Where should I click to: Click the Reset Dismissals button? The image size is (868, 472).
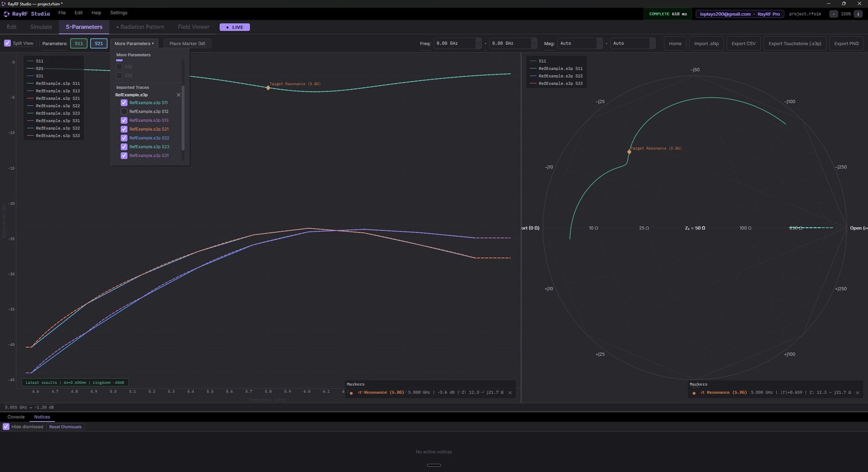point(65,427)
